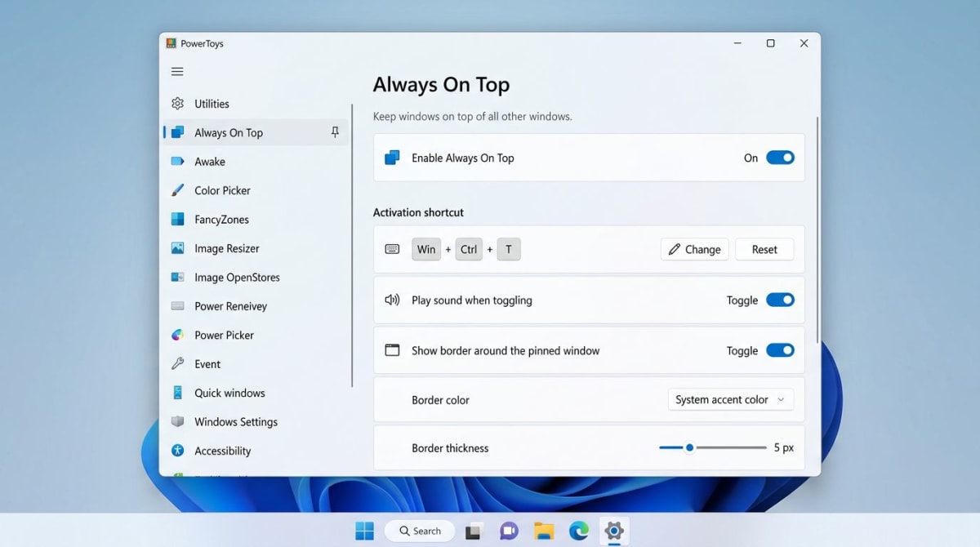This screenshot has width=980, height=547.
Task: Click the Color Picker brush icon
Action: pos(177,190)
